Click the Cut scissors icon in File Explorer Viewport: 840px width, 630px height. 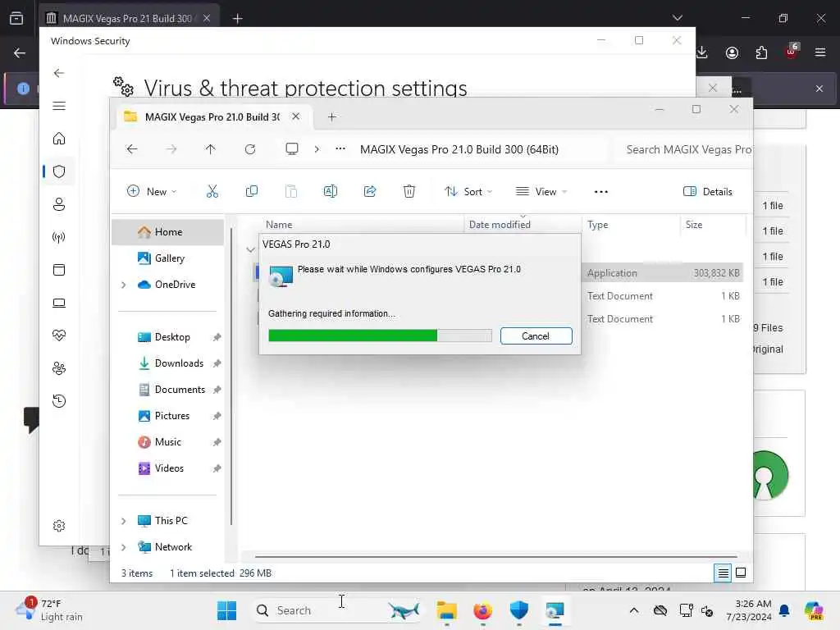[x=212, y=191]
